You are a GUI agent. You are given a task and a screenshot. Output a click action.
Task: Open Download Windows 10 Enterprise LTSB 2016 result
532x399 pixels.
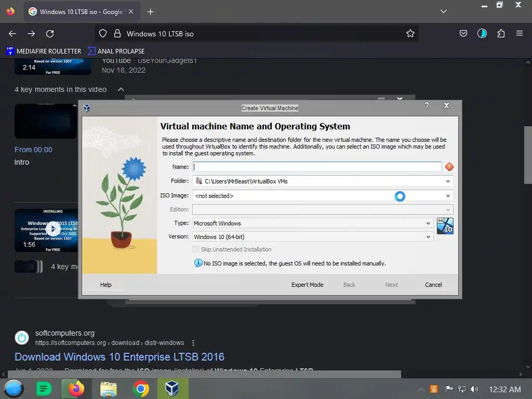[x=119, y=357]
